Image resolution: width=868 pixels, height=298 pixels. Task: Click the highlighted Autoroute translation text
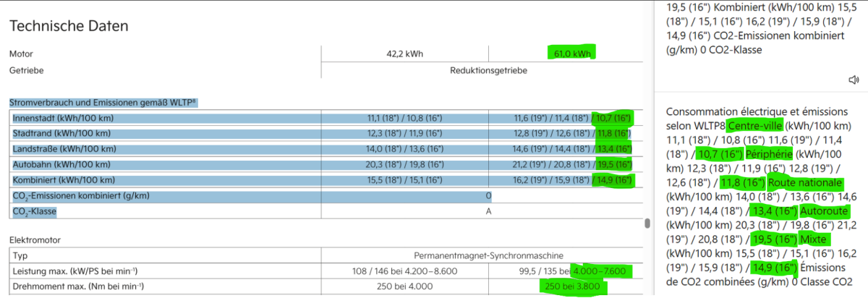pyautogui.click(x=826, y=211)
